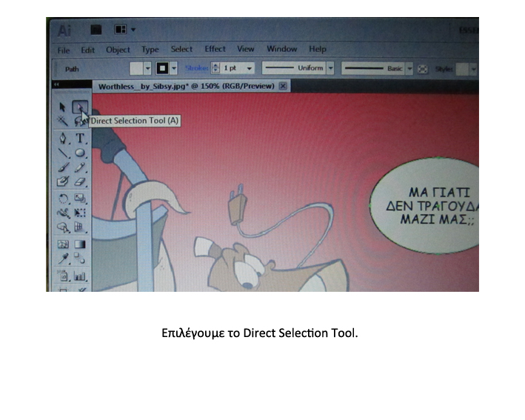Pick the Pencil tool
Image resolution: width=525 pixels, height=420 pixels.
[x=80, y=167]
